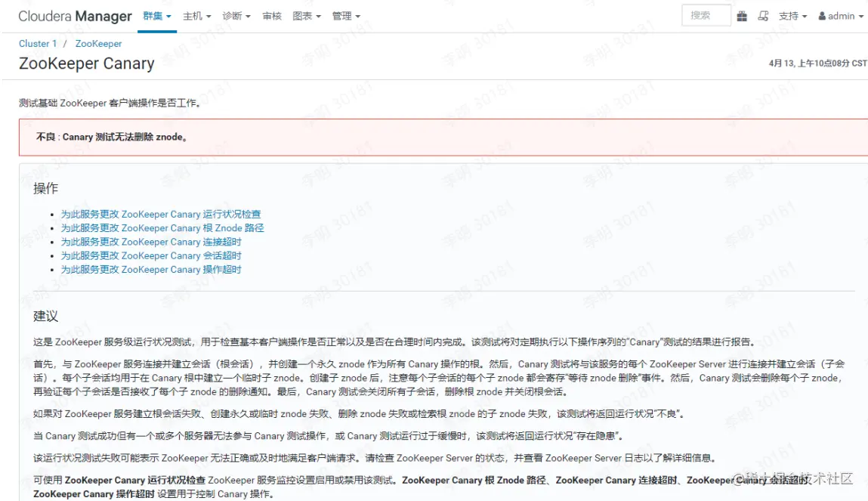Click the ZooKeeper Canary page heading

click(x=86, y=63)
